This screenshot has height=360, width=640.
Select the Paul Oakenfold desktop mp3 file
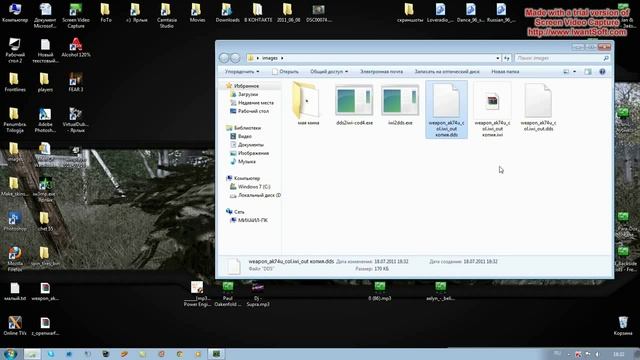(228, 294)
